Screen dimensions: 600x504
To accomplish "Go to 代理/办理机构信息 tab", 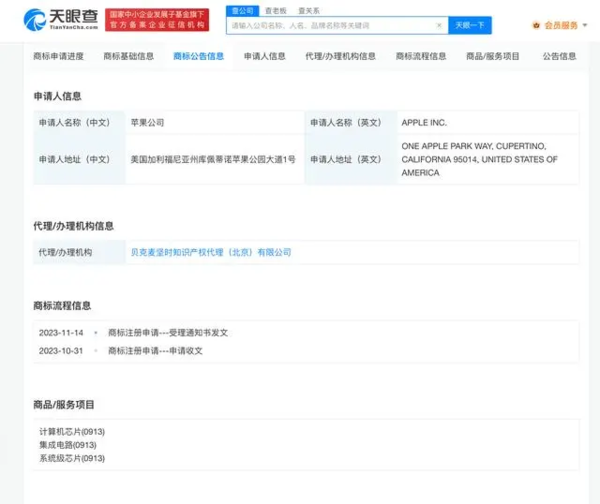I will point(340,56).
